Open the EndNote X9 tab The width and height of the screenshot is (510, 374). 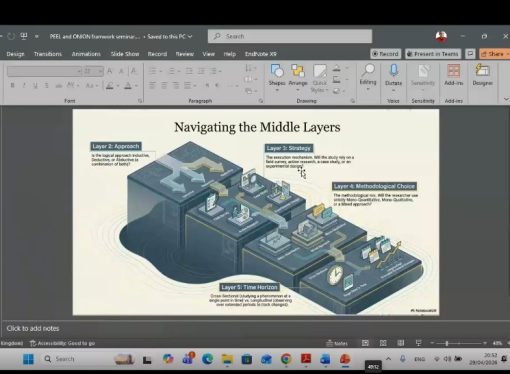(x=260, y=54)
